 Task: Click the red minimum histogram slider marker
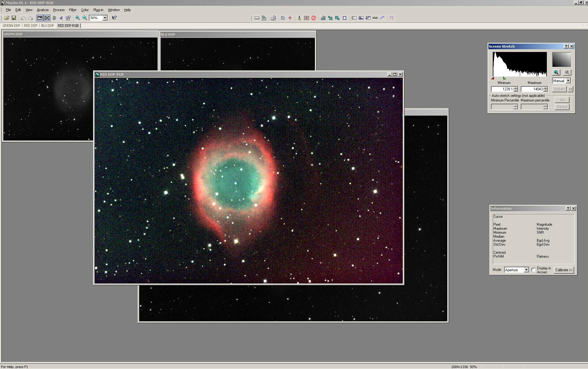493,78
